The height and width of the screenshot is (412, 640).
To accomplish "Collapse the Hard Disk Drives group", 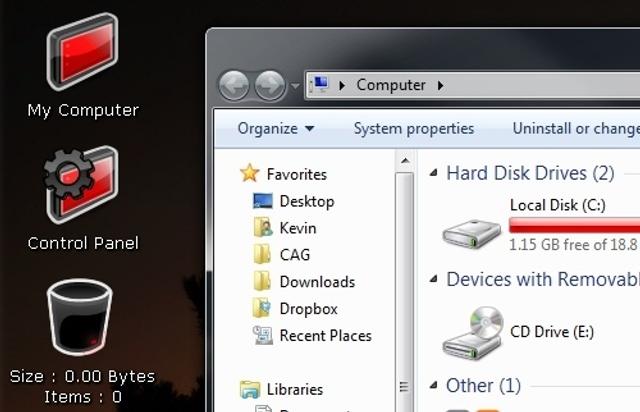I will coord(434,173).
